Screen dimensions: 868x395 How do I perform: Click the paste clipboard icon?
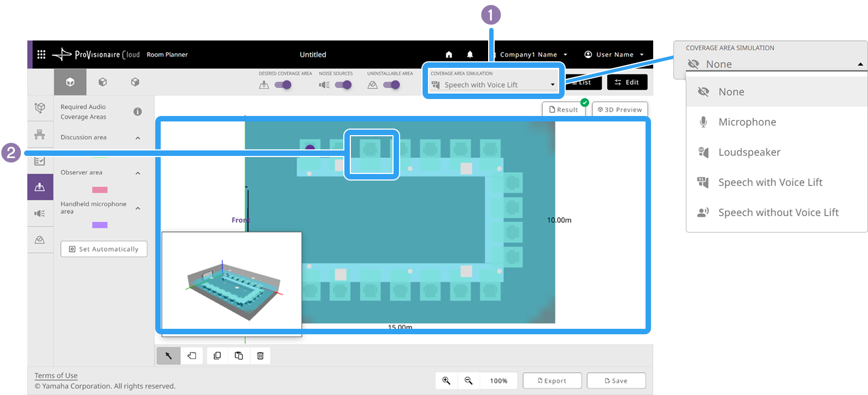point(239,356)
